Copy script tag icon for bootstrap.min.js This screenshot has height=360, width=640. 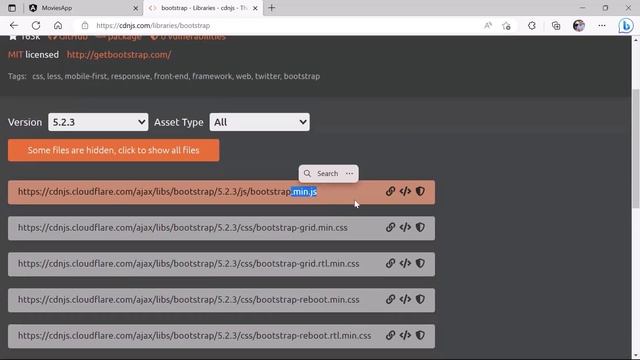(405, 191)
